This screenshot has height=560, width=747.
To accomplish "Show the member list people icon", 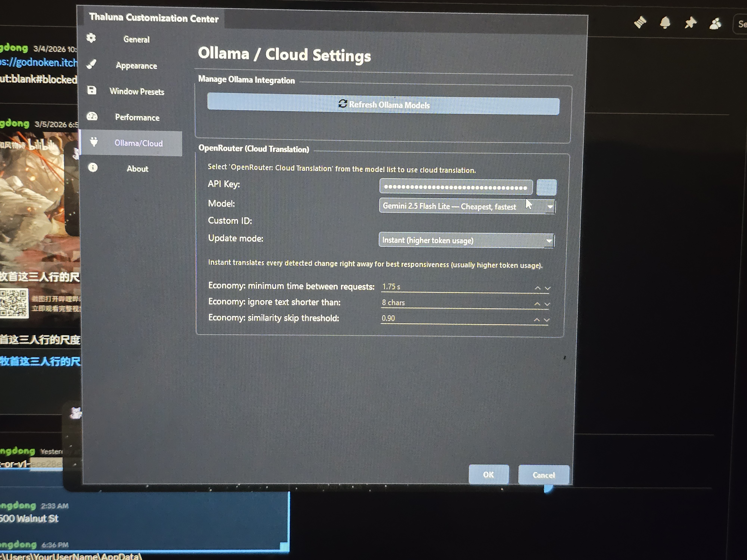I will click(x=715, y=24).
